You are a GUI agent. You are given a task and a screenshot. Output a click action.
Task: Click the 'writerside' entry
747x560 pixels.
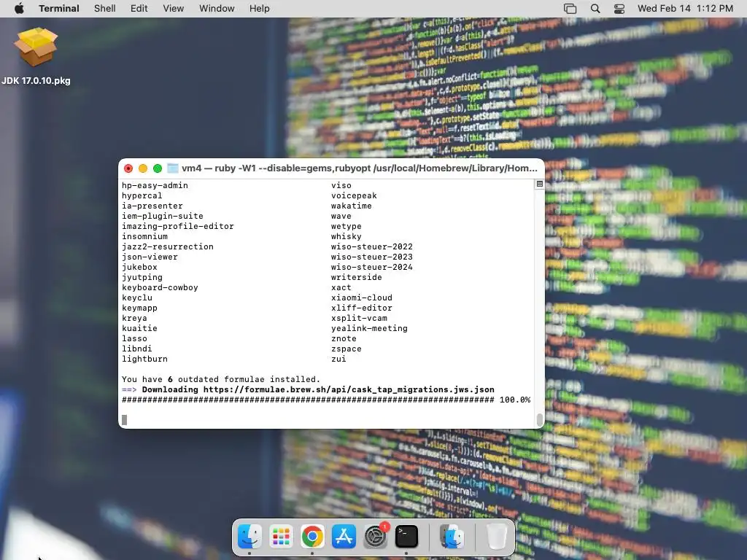coord(356,278)
